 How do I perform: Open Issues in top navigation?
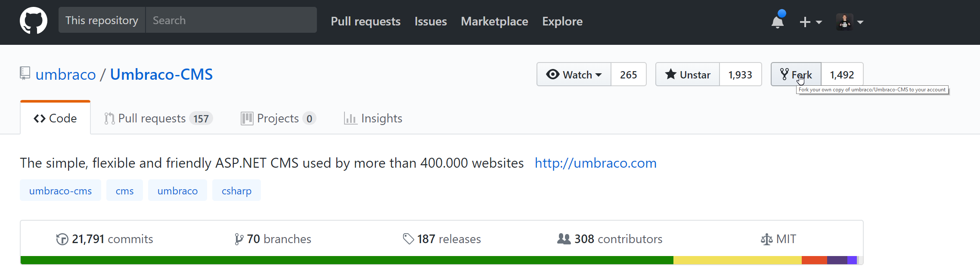pyautogui.click(x=431, y=21)
